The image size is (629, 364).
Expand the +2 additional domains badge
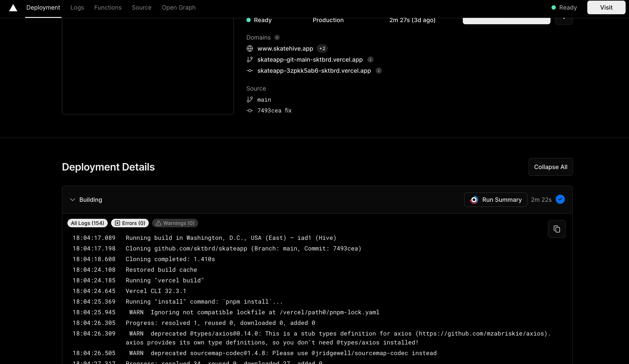click(x=322, y=48)
